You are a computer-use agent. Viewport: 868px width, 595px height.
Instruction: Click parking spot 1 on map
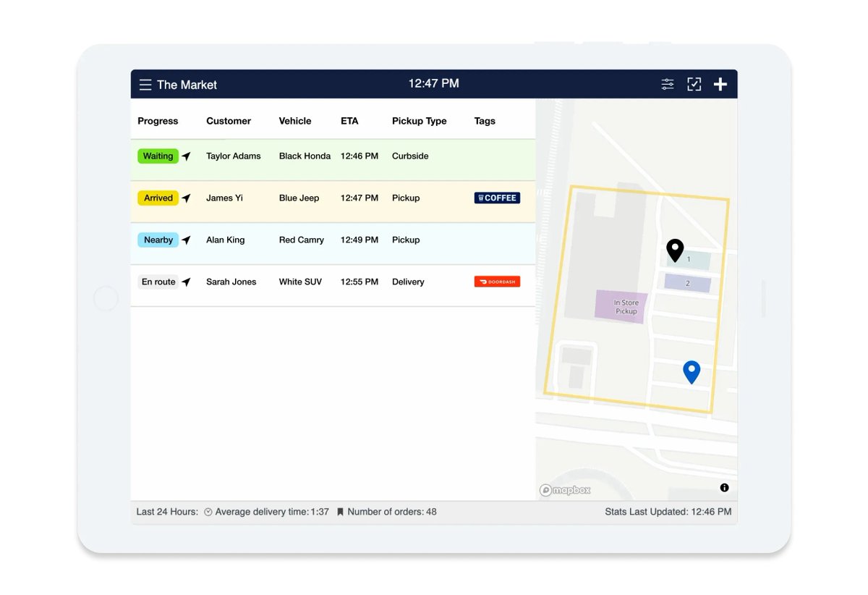pos(689,260)
